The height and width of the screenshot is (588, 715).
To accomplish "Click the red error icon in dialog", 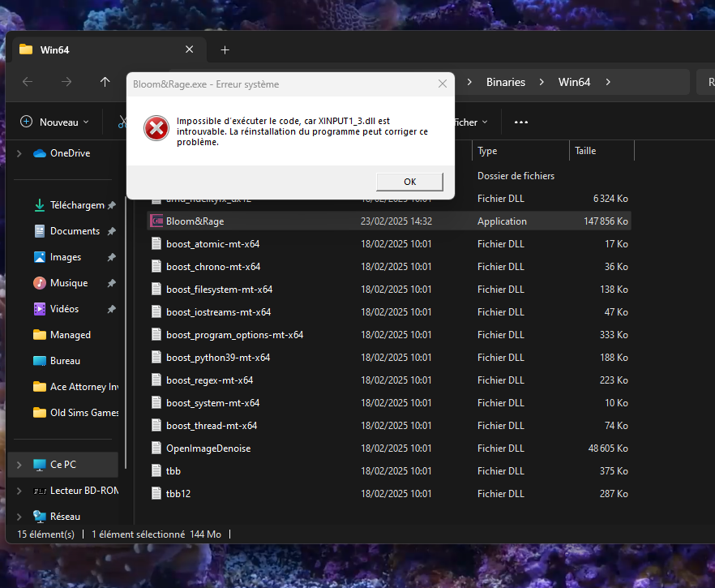I will coord(156,128).
